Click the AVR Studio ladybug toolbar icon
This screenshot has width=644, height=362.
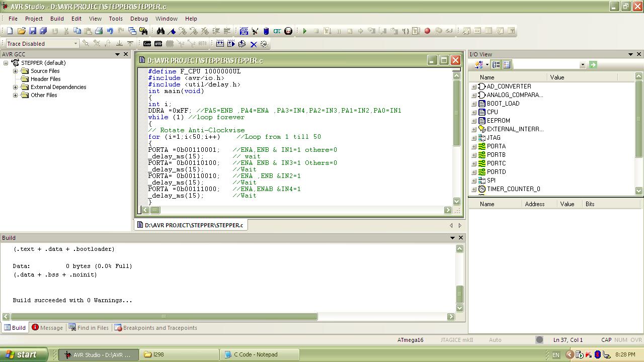(288, 31)
